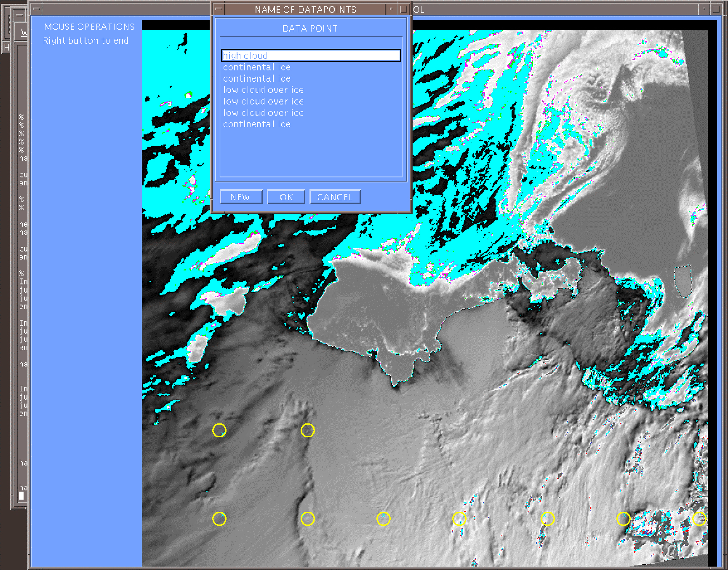The image size is (728, 570).
Task: Select the last "continental ice" list entry
Action: coord(257,124)
